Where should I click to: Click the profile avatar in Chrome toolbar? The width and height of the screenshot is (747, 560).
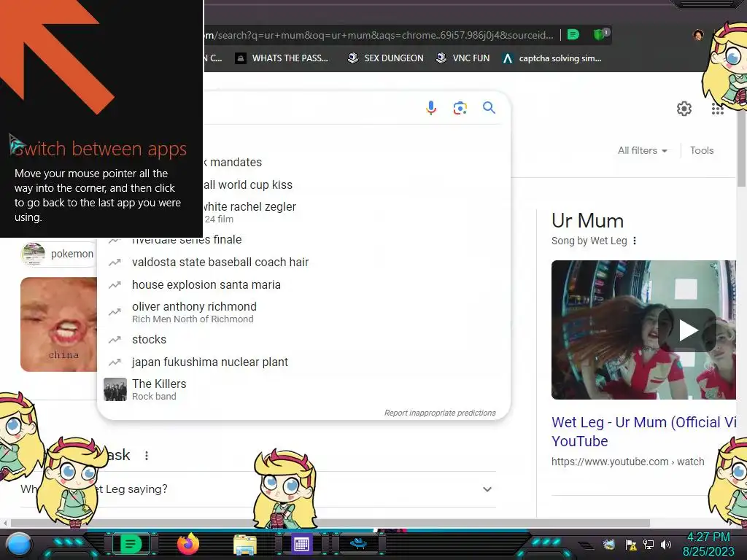pyautogui.click(x=698, y=35)
